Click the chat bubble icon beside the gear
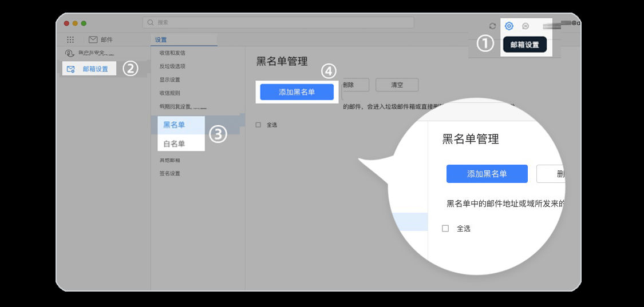The height and width of the screenshot is (307, 644). [x=526, y=26]
